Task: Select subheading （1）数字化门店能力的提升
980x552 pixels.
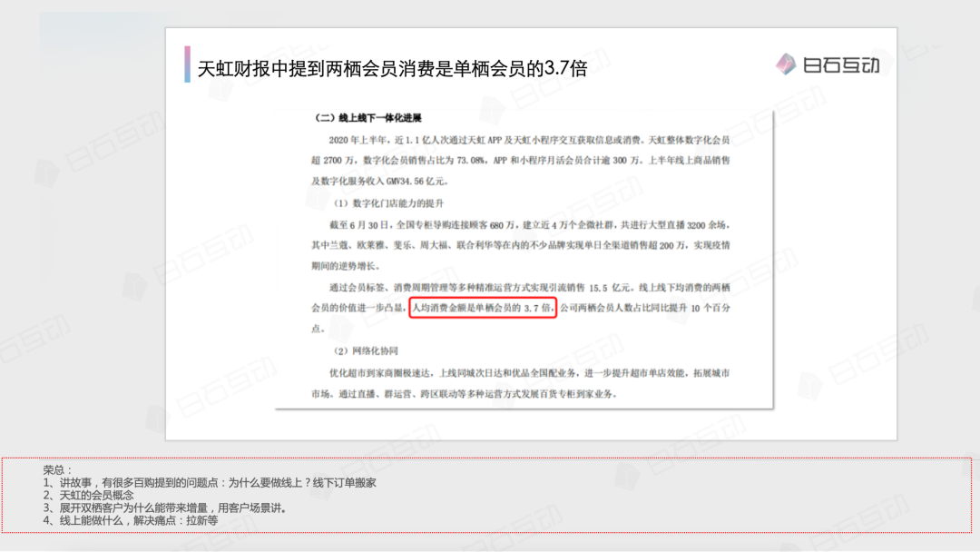Action: coord(392,202)
